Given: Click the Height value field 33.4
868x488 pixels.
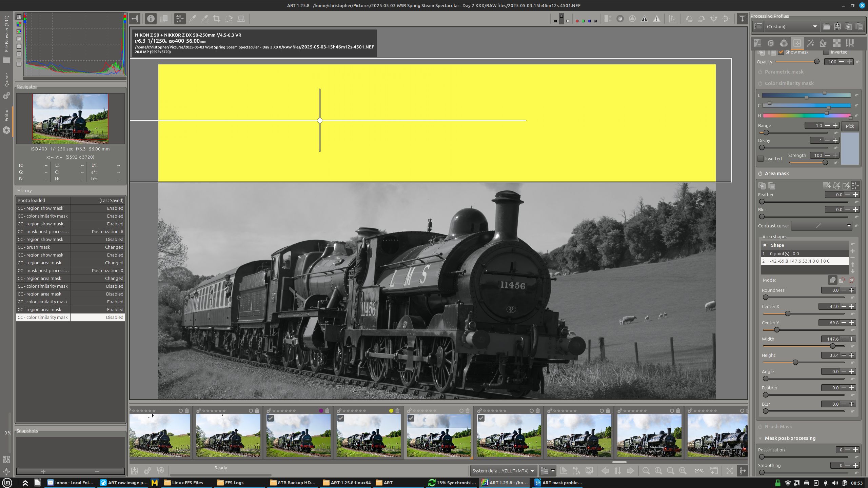Looking at the screenshot, I should (830, 355).
